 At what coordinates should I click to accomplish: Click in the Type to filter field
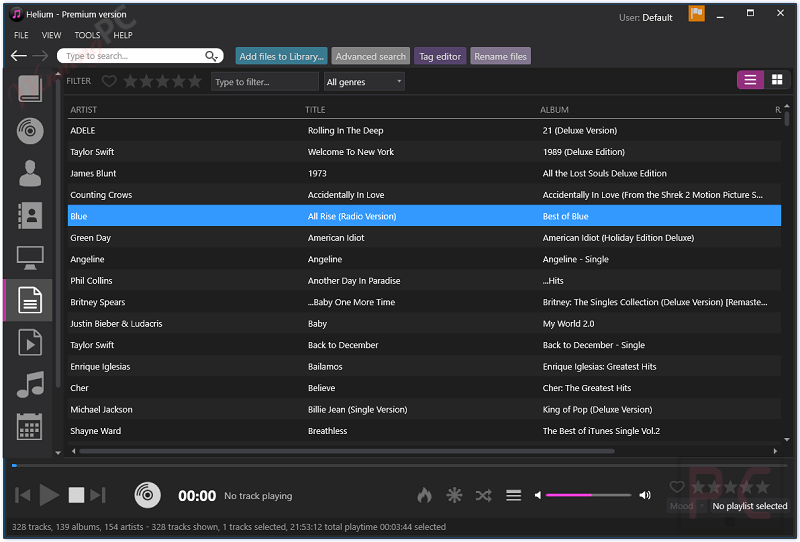coord(265,82)
